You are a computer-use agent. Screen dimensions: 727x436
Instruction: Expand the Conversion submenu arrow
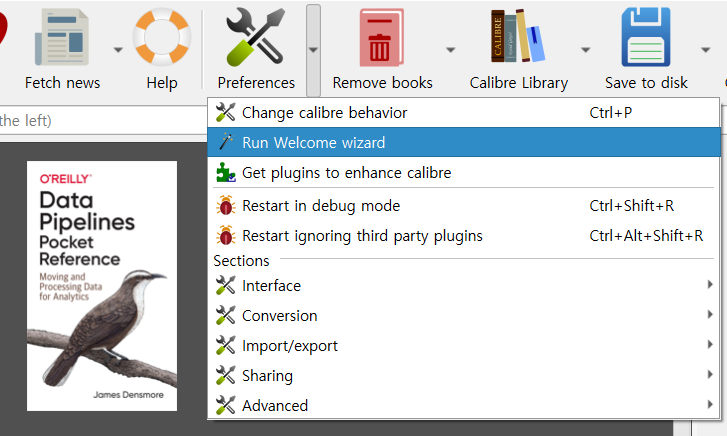click(710, 314)
